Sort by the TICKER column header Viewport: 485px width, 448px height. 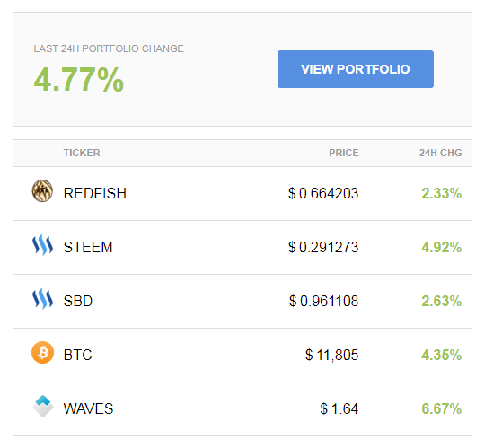click(82, 153)
